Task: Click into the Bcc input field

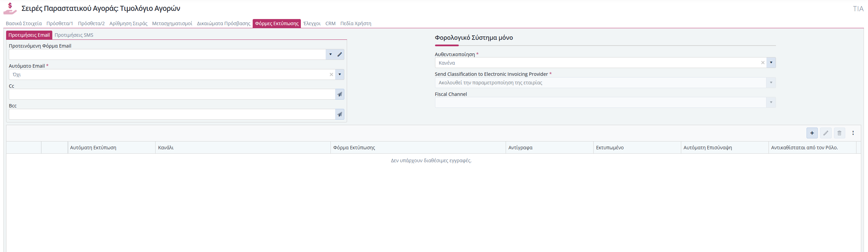Action: point(172,114)
